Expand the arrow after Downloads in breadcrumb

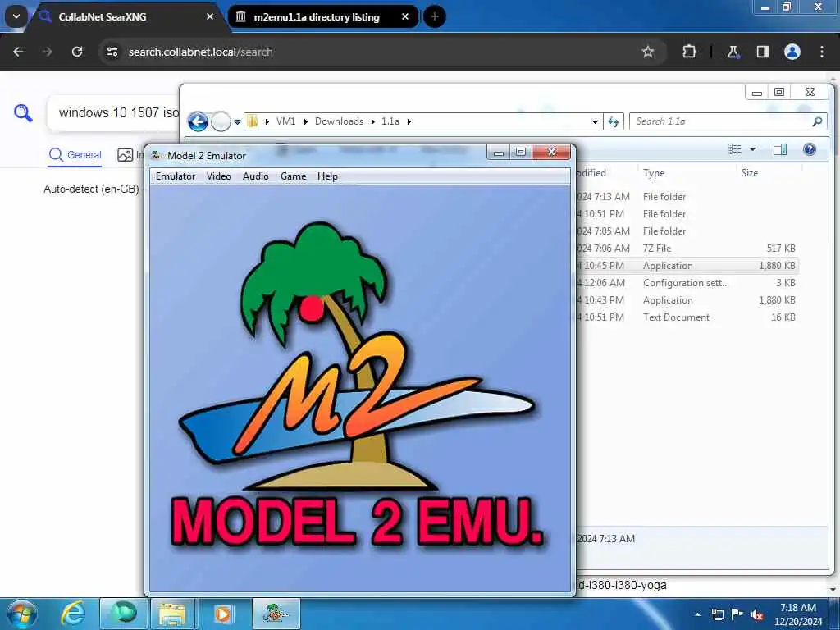click(372, 121)
